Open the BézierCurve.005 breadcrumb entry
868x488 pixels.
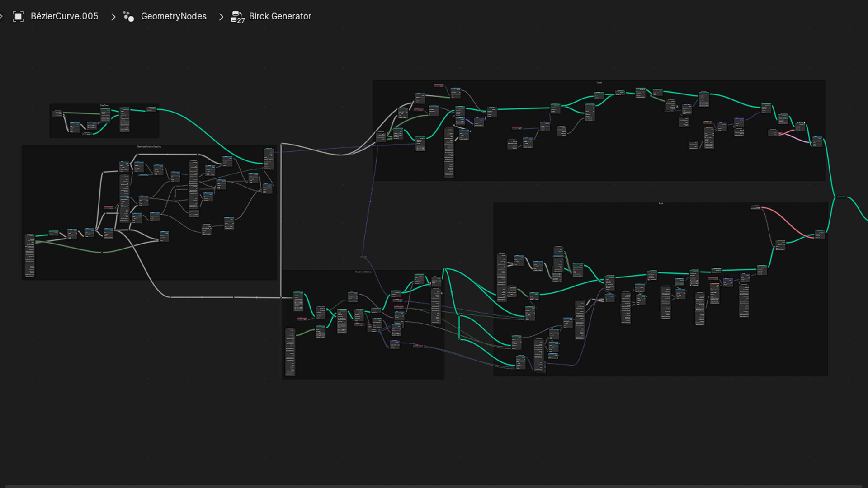pos(65,16)
